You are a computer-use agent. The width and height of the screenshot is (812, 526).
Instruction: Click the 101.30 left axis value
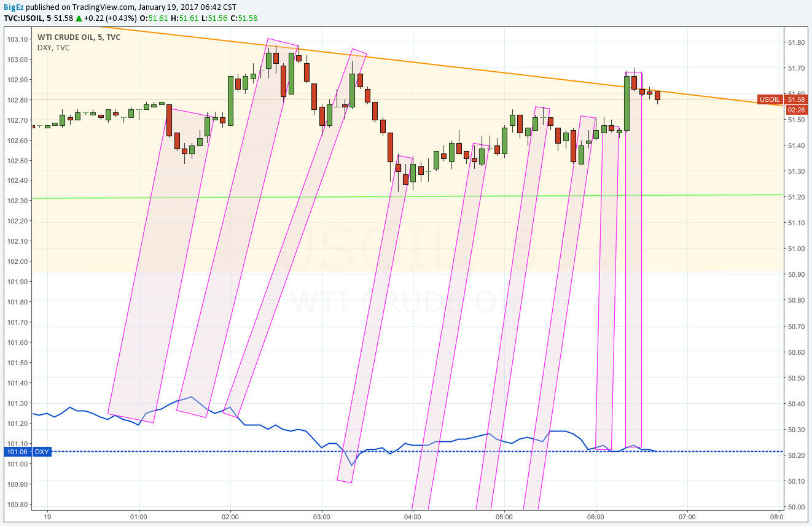(x=18, y=403)
